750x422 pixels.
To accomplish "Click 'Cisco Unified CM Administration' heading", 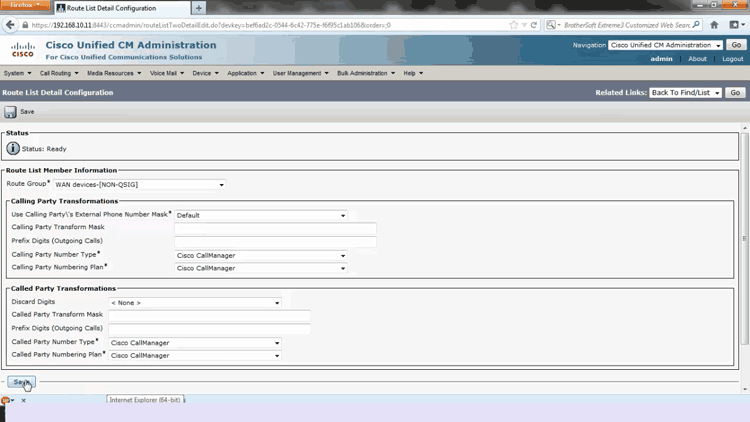I will pyautogui.click(x=131, y=45).
